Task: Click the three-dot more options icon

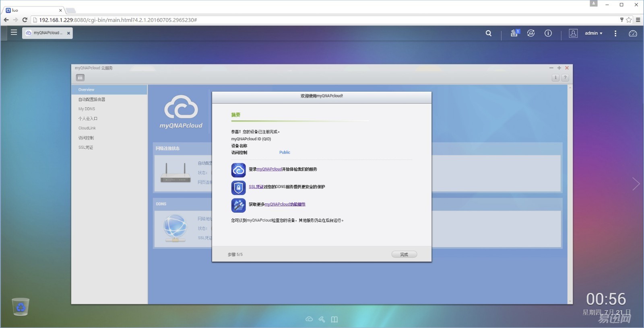Action: point(615,33)
